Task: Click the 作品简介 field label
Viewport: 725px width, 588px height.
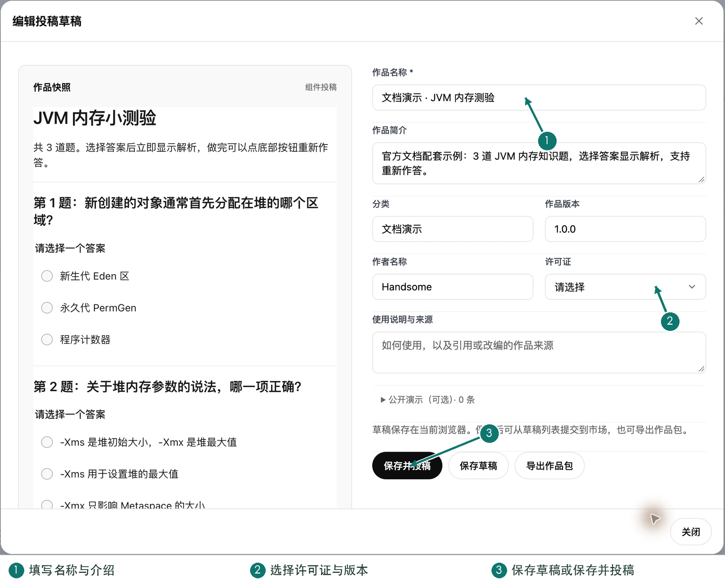Action: [x=389, y=130]
